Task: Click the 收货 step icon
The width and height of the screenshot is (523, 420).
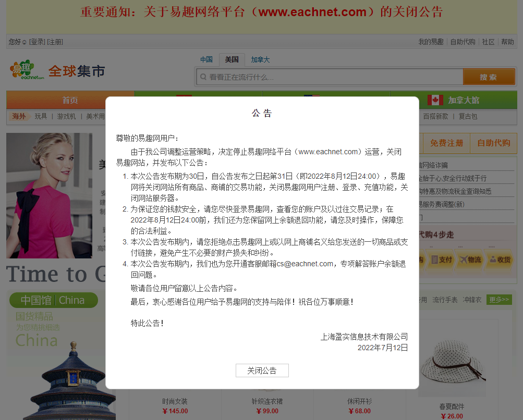Action: 500,260
